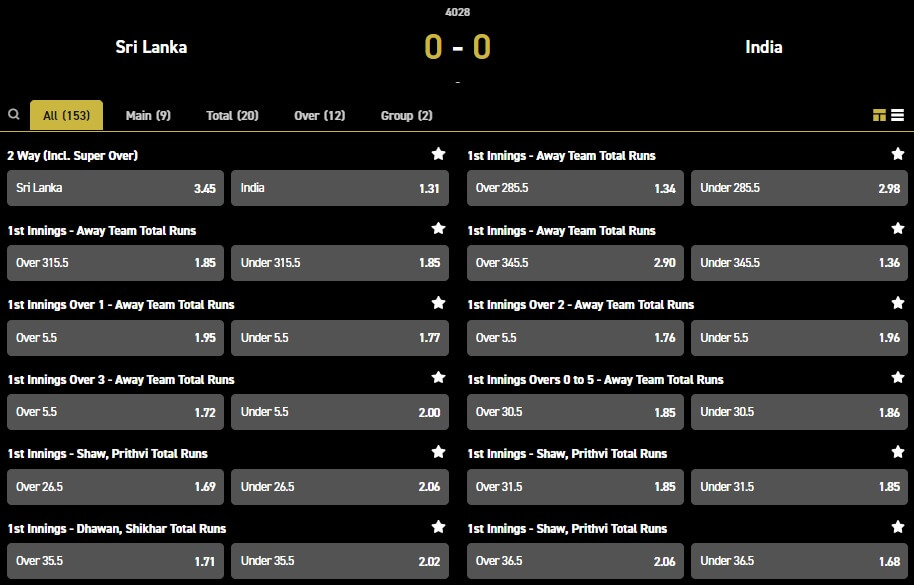Star the 1st Innings Over 1 market
This screenshot has height=585, width=914.
pyautogui.click(x=438, y=303)
